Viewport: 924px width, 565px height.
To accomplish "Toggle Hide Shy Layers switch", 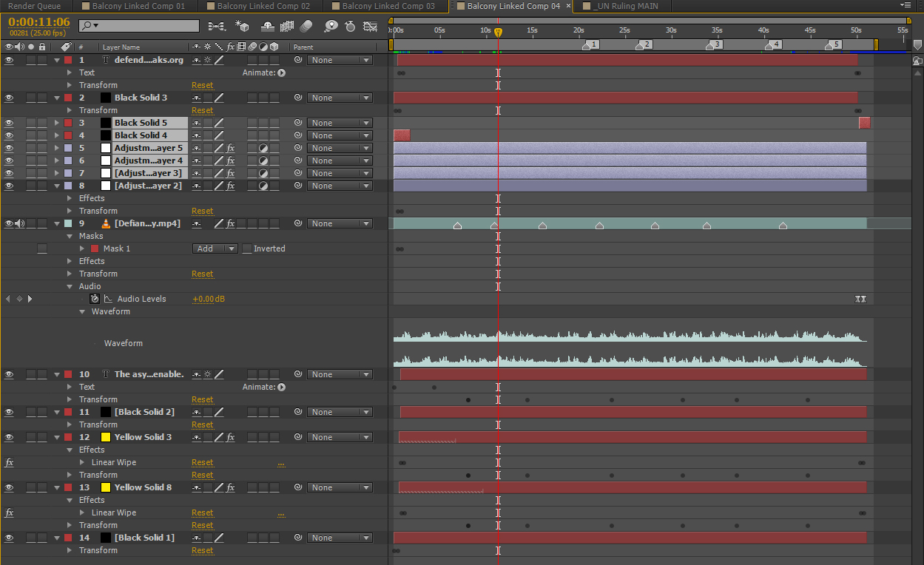I will (x=268, y=26).
